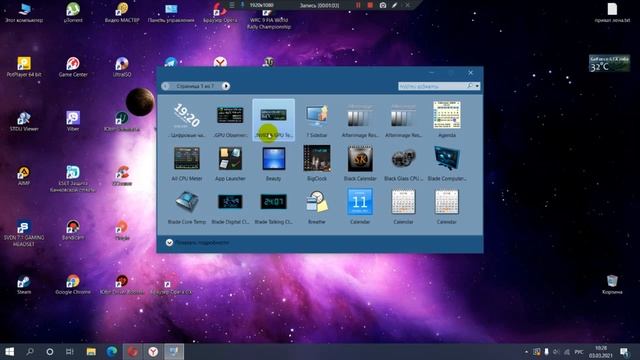Select the highlighted NVIDIA GPU Temp gadget
The height and width of the screenshot is (360, 640).
[273, 120]
